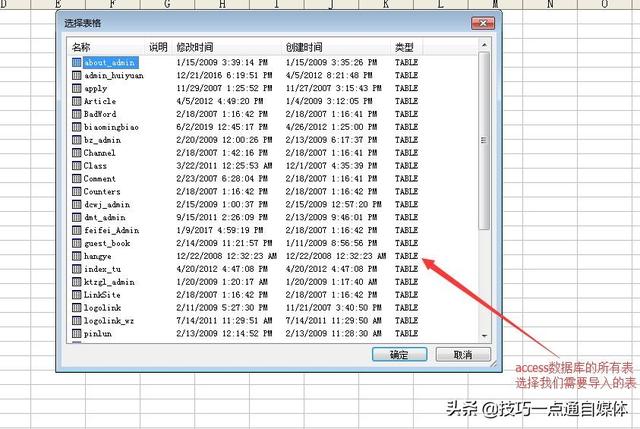Select the LinkSite table name
The height and width of the screenshot is (429, 640).
102,295
